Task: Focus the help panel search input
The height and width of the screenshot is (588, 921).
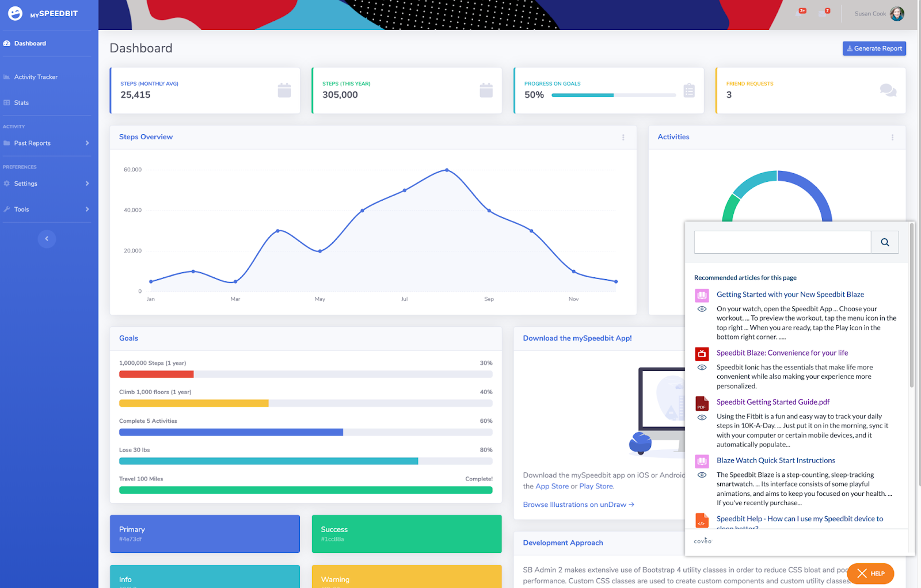Action: point(782,242)
